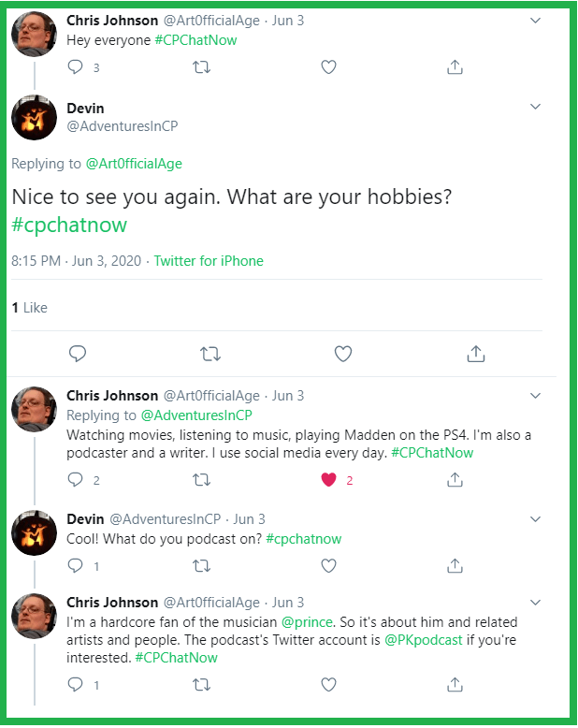
Task: Retweet Devin's 'Nice to see you again' tweet
Action: tap(211, 354)
